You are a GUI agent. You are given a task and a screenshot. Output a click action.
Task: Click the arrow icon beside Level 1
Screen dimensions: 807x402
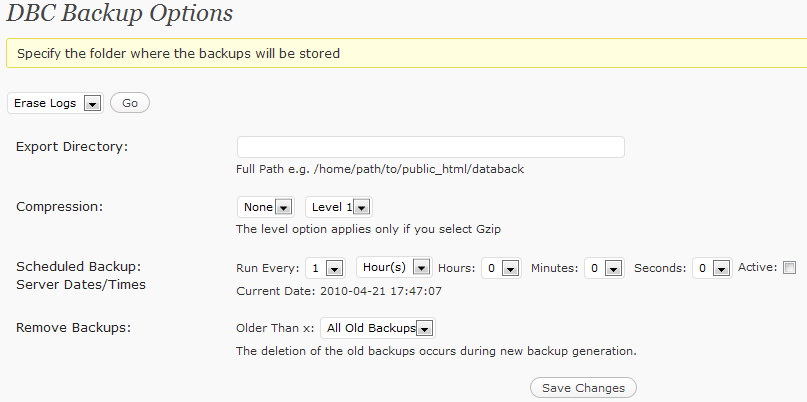coord(361,208)
